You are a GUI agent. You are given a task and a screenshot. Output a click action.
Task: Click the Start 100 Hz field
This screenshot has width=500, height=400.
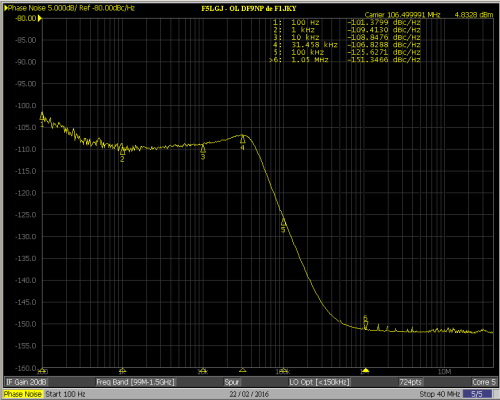pyautogui.click(x=65, y=394)
